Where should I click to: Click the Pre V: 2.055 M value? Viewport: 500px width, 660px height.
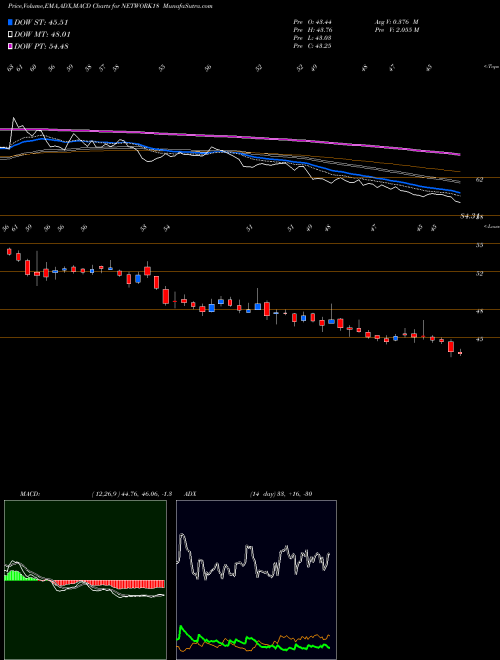(x=396, y=30)
